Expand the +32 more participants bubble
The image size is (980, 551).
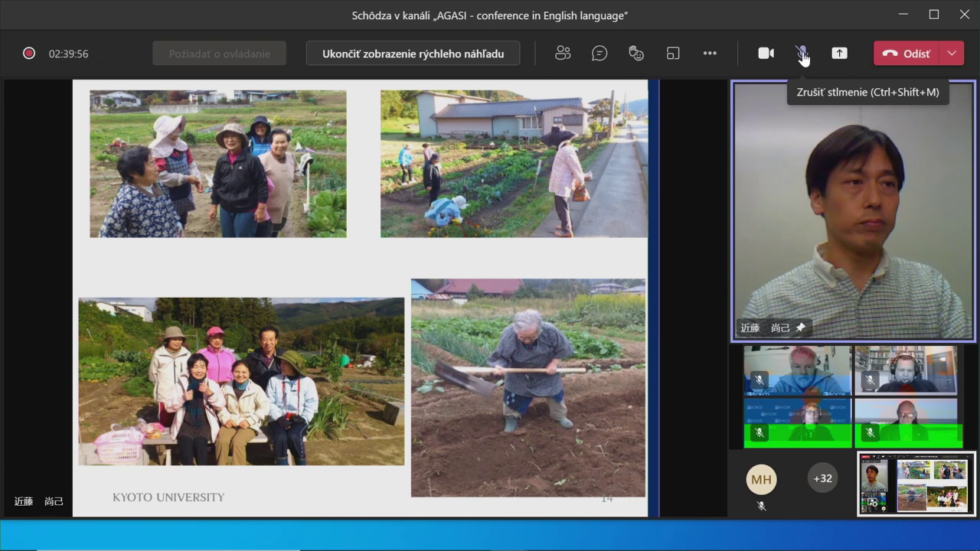(x=822, y=478)
